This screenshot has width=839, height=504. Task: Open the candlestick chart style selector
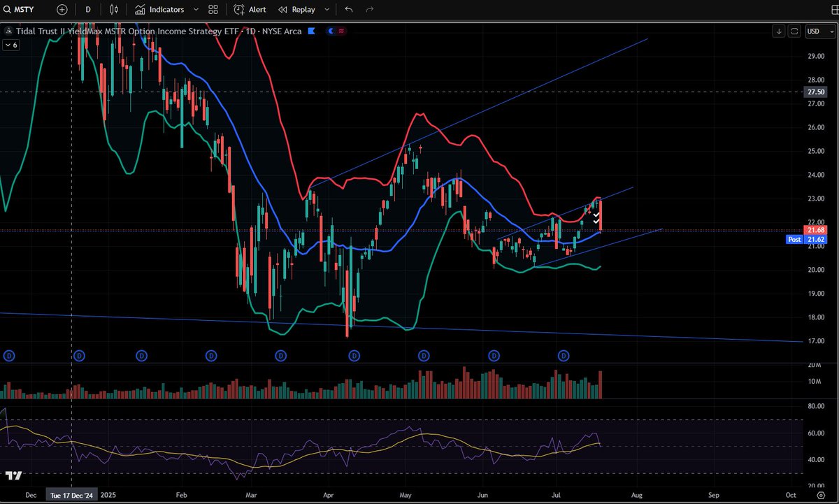[x=114, y=10]
